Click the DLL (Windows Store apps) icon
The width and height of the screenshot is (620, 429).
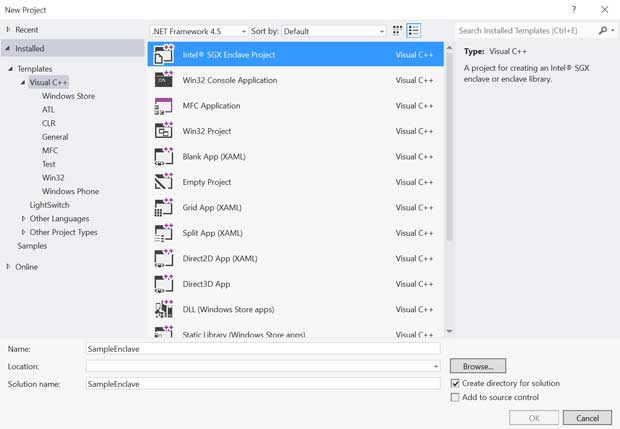pos(164,309)
